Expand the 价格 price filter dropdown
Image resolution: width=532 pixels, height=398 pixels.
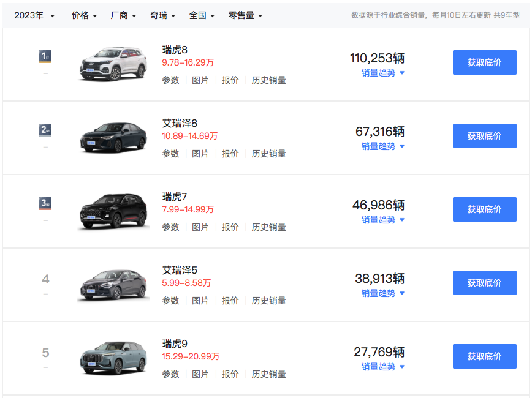[84, 15]
